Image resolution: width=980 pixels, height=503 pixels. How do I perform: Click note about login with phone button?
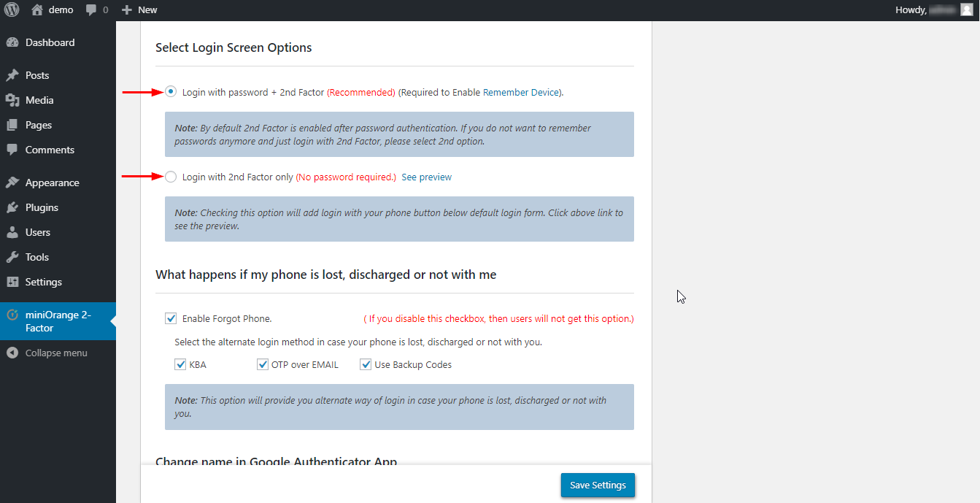point(399,219)
